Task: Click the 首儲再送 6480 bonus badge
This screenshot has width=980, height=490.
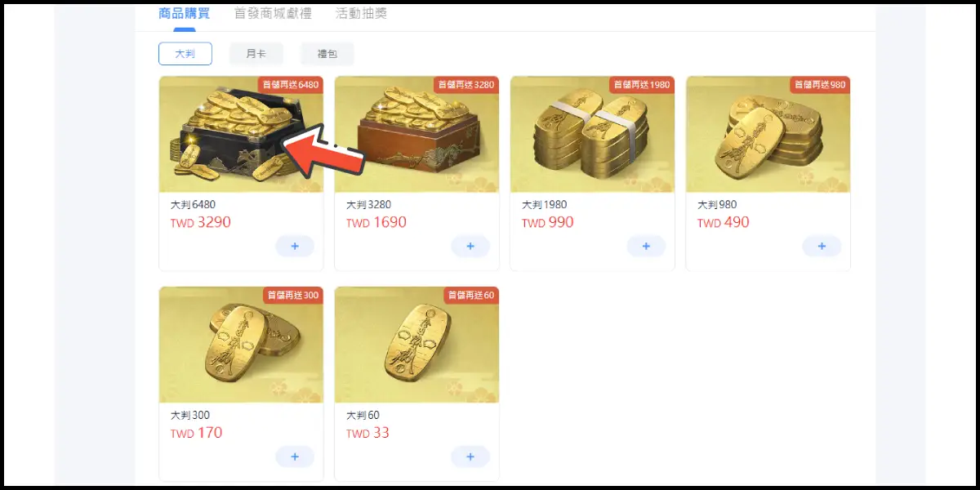Action: [x=291, y=84]
